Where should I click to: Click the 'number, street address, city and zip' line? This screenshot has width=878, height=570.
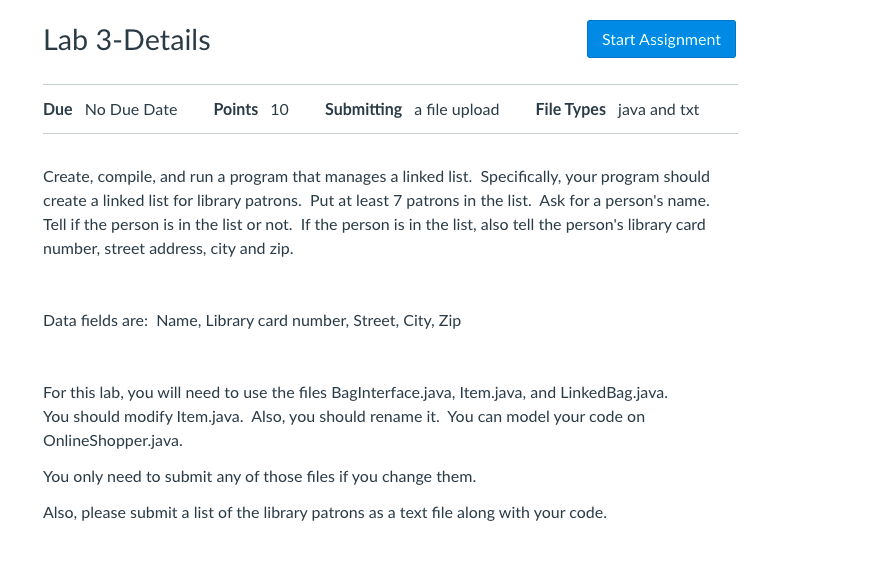tap(168, 248)
